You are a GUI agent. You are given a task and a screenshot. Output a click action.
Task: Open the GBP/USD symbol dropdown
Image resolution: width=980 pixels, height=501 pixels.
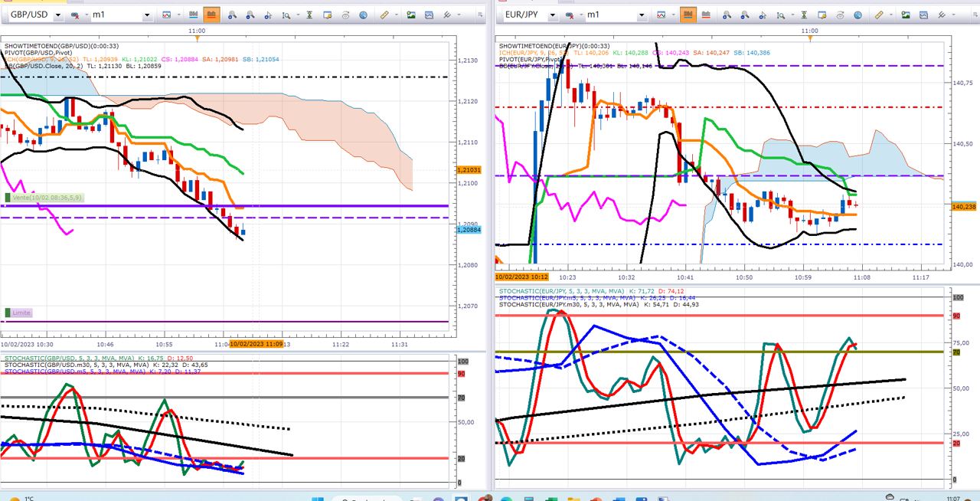click(x=58, y=15)
